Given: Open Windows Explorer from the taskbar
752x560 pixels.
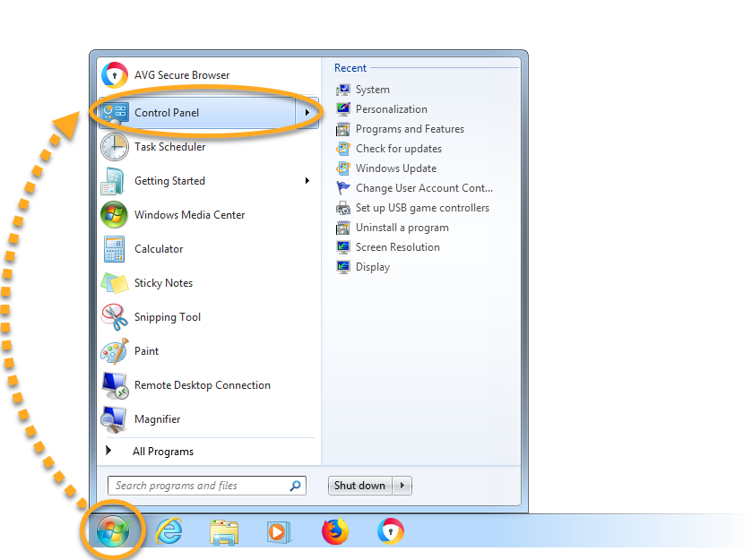Looking at the screenshot, I should click(x=224, y=532).
